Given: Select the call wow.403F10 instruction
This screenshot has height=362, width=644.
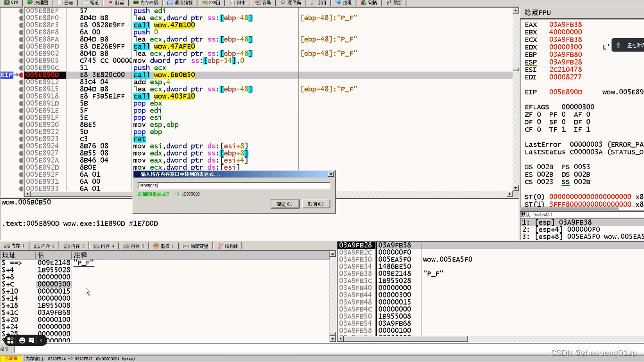Looking at the screenshot, I should pyautogui.click(x=164, y=96).
